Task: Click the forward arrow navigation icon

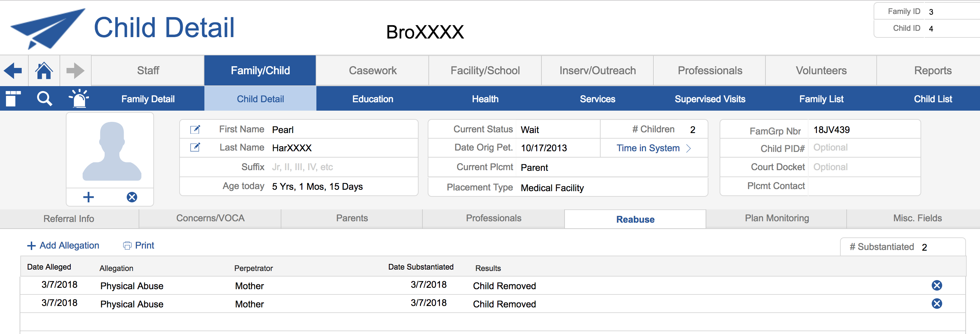Action: pyautogui.click(x=75, y=71)
